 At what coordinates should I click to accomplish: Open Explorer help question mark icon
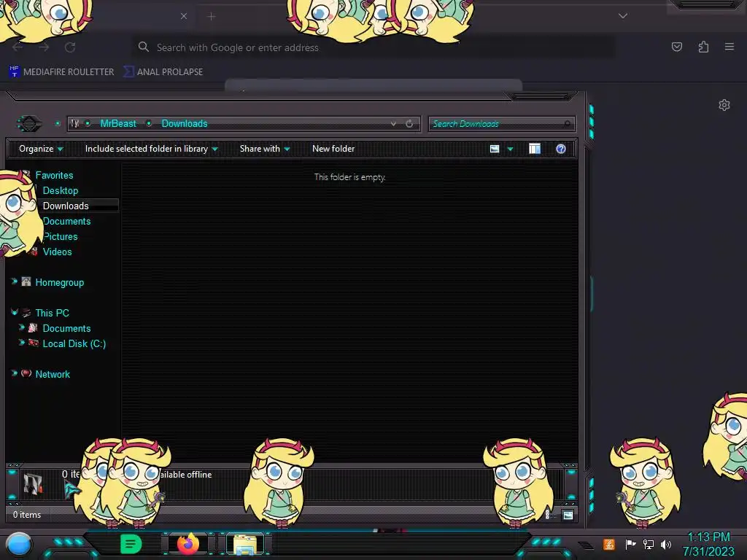coord(561,149)
